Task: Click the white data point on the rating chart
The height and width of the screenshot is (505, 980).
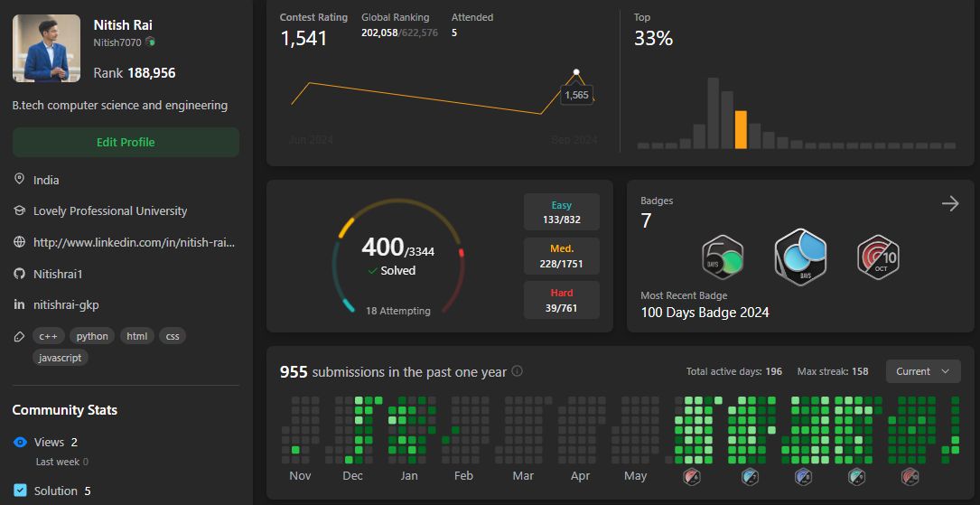Action: click(576, 72)
